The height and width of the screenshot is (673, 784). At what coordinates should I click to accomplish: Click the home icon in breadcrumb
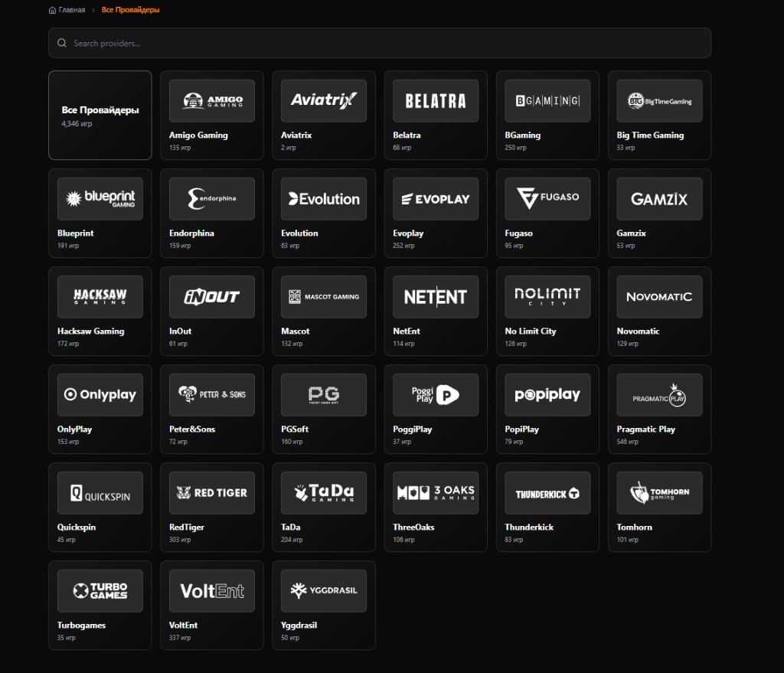52,10
